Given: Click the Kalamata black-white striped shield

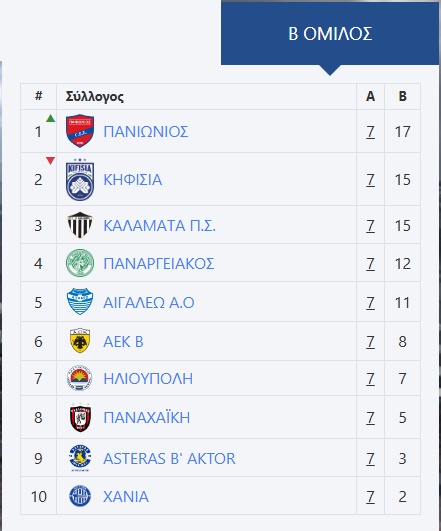Looking at the screenshot, I should tap(80, 225).
